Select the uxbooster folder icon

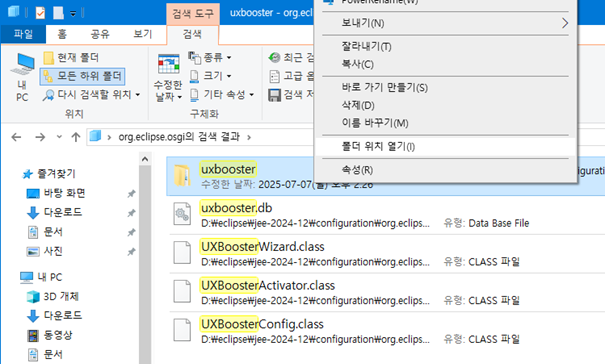tap(182, 176)
